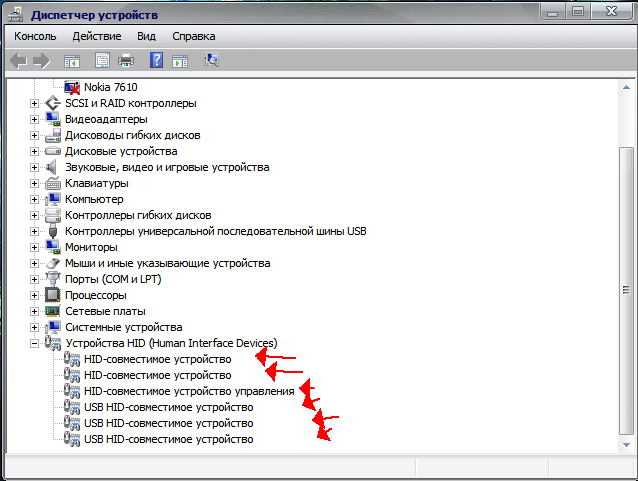Expand Дисководы гибких дисков node
This screenshot has height=481, width=638.
[34, 136]
